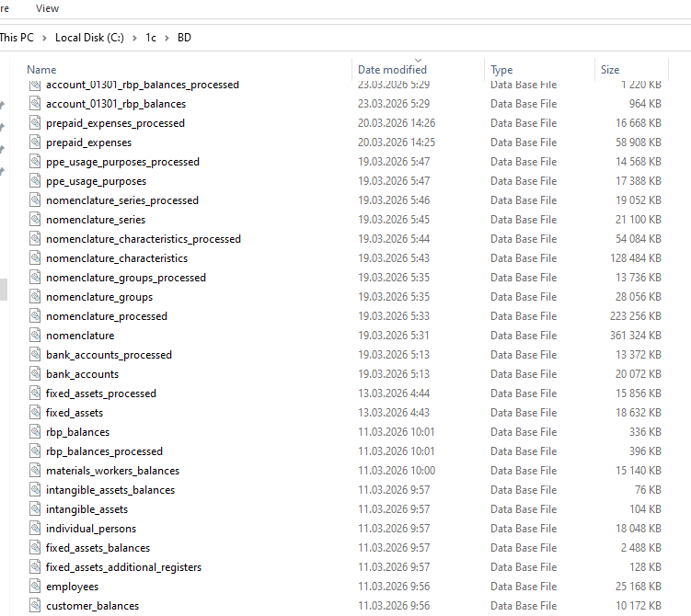691x616 pixels.
Task: Click the 76 KB size value
Action: 648,490
